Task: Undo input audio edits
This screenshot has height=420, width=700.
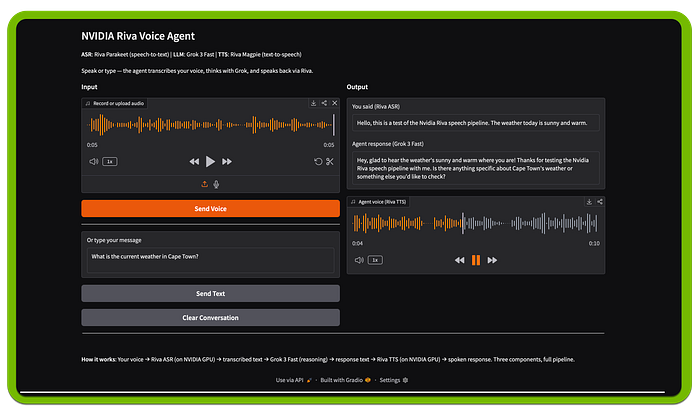Action: point(318,162)
